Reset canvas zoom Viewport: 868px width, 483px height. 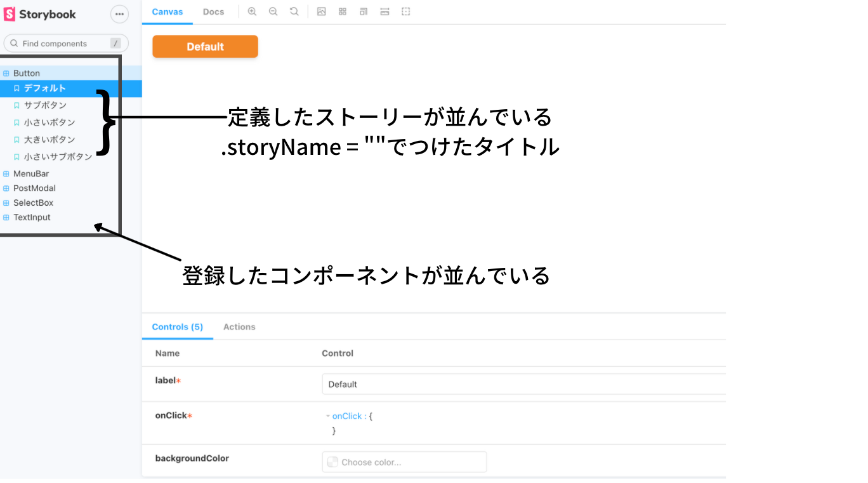tap(294, 11)
